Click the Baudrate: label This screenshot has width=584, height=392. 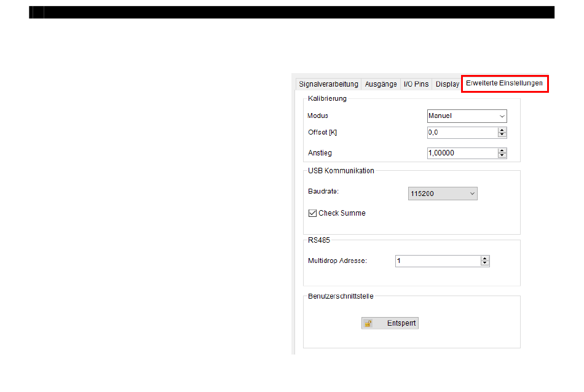pyautogui.click(x=323, y=191)
